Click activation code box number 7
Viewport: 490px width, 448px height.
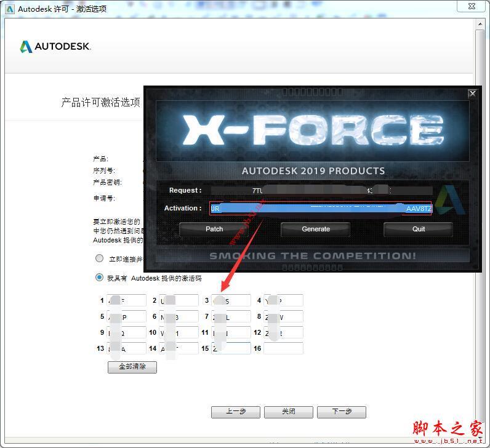[x=231, y=316]
